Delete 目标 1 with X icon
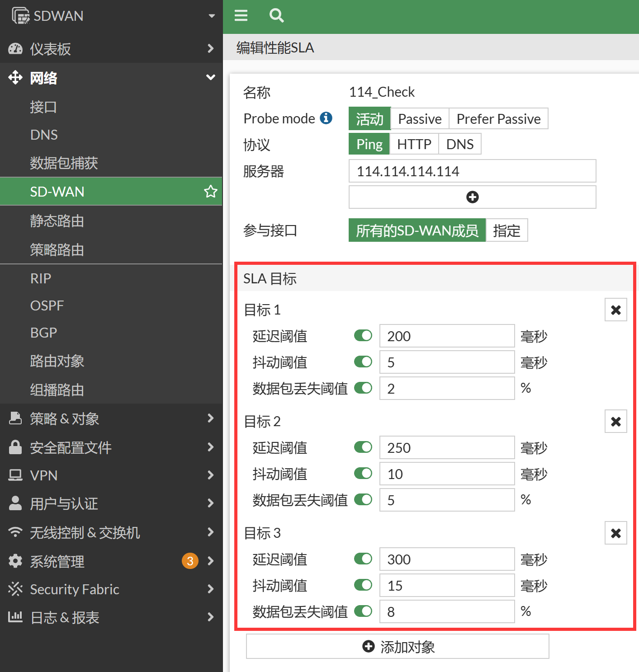Screen dimensions: 639x672 (615, 310)
